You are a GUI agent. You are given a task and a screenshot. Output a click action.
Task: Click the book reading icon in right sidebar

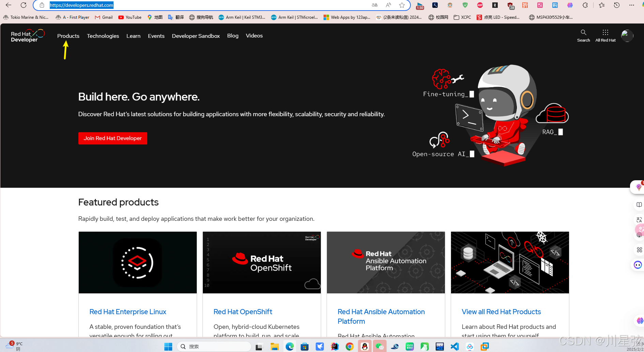pos(639,204)
